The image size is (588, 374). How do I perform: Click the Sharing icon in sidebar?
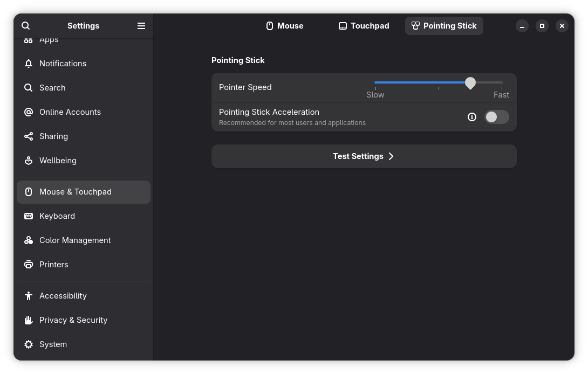click(x=29, y=136)
